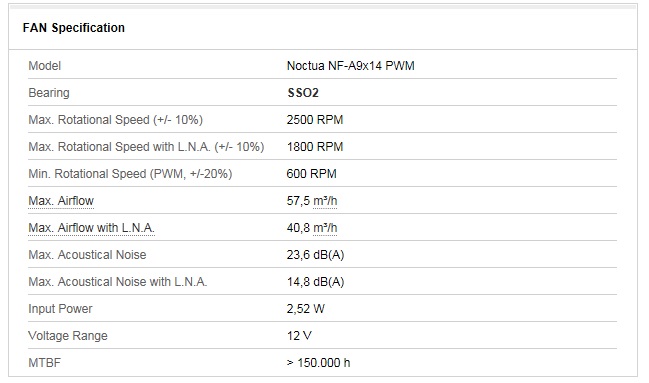Click the Max. Airflow glossary term
649x383 pixels.
pos(61,201)
